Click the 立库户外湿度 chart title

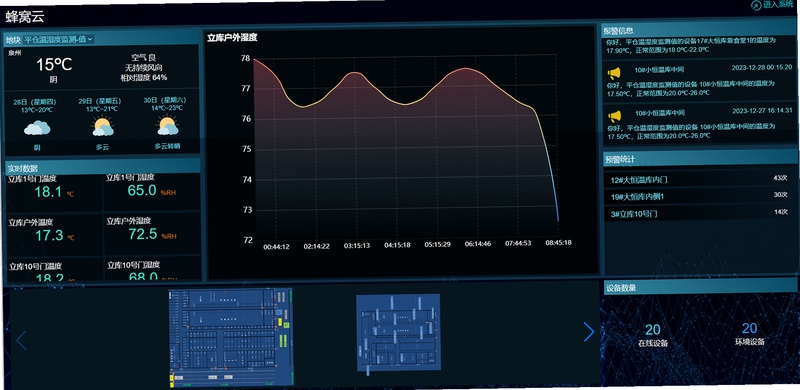(232, 37)
